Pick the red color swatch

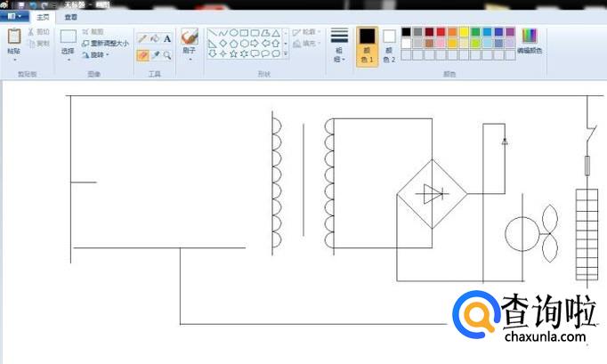coord(441,32)
